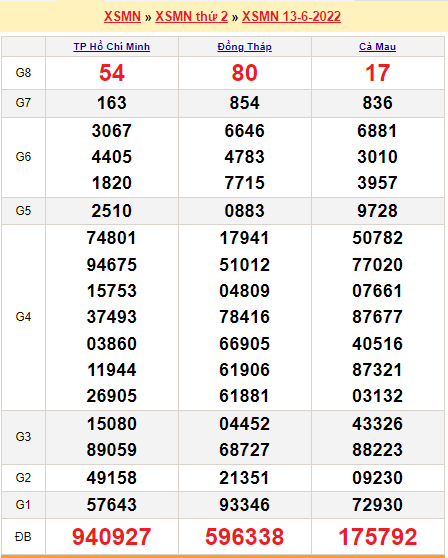The width and height of the screenshot is (448, 558).
Task: Select special prize number 940927
Action: 112,537
